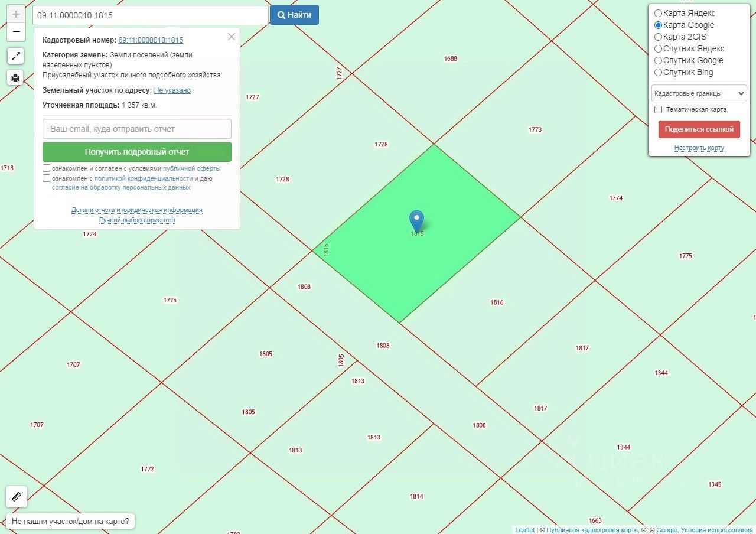This screenshot has height=534, width=756.
Task: Zoom in with the plus button
Action: click(16, 14)
